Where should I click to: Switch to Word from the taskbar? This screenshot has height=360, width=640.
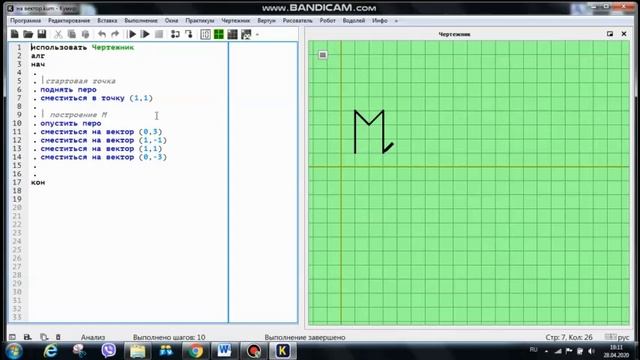(x=224, y=351)
